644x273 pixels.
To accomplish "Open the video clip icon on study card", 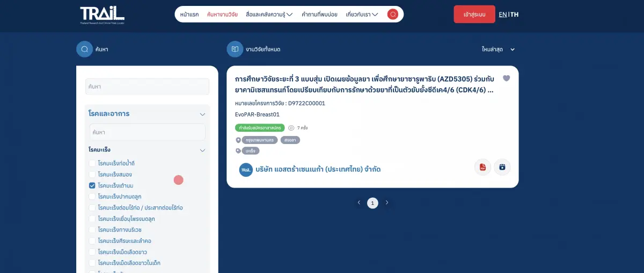I will coord(502,167).
